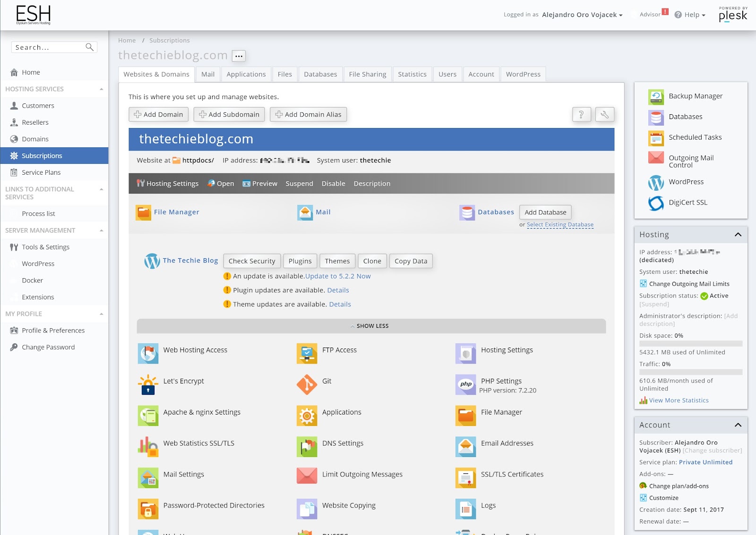
Task: Click the Applications gear icon
Action: [307, 416]
